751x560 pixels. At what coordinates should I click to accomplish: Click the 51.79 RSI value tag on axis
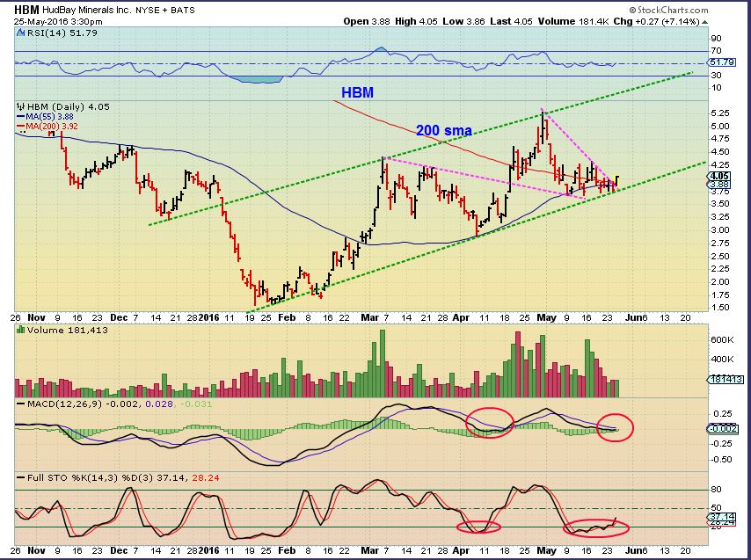[721, 62]
